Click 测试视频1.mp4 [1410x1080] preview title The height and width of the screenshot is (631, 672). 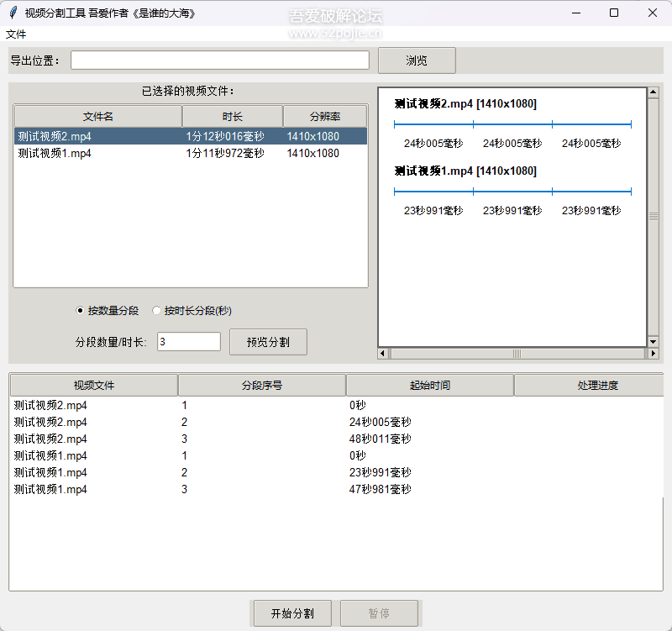click(x=465, y=171)
